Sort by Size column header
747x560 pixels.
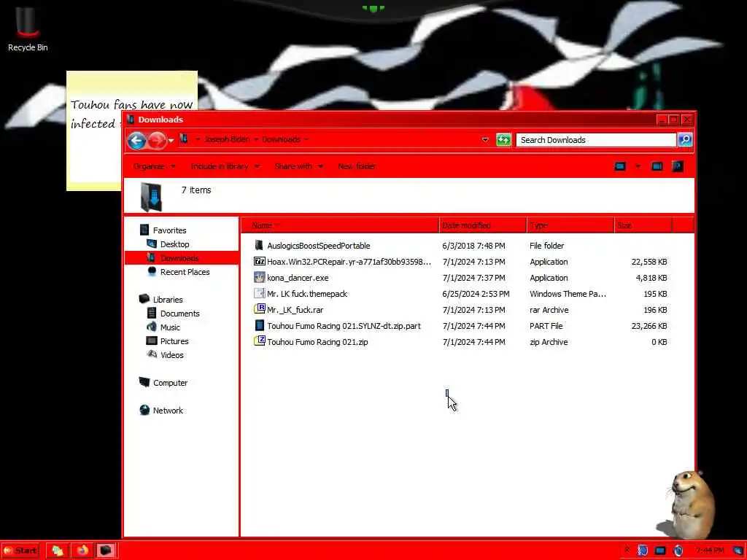pyautogui.click(x=643, y=225)
